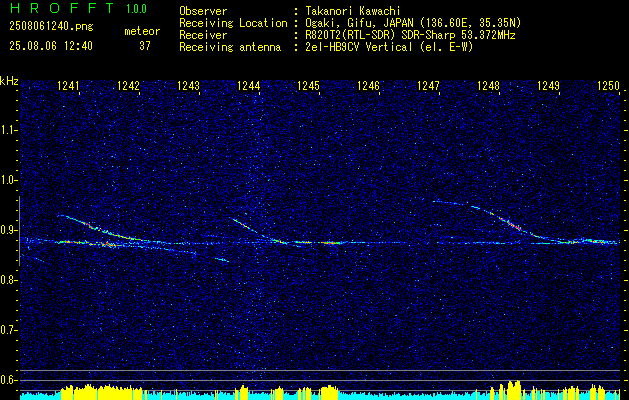Screen dimensions: 629x400
Task: Click the short echo trace beginning near 1244
Action: tap(259, 230)
